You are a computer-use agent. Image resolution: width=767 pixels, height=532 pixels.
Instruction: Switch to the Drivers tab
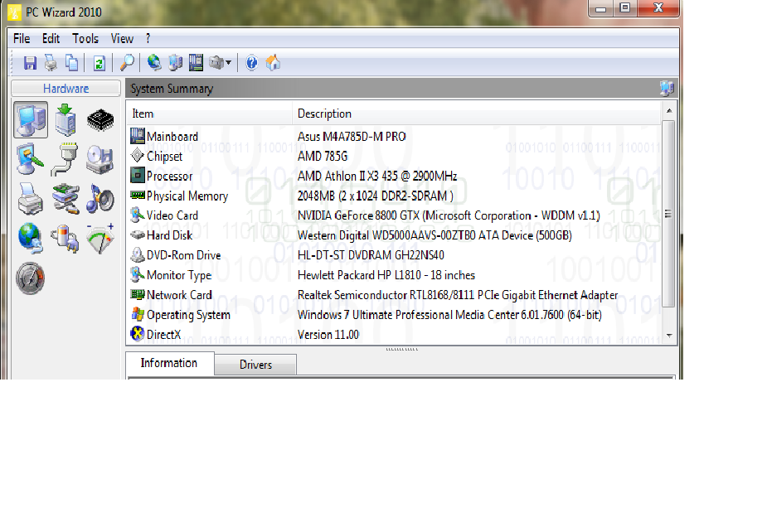pyautogui.click(x=255, y=365)
